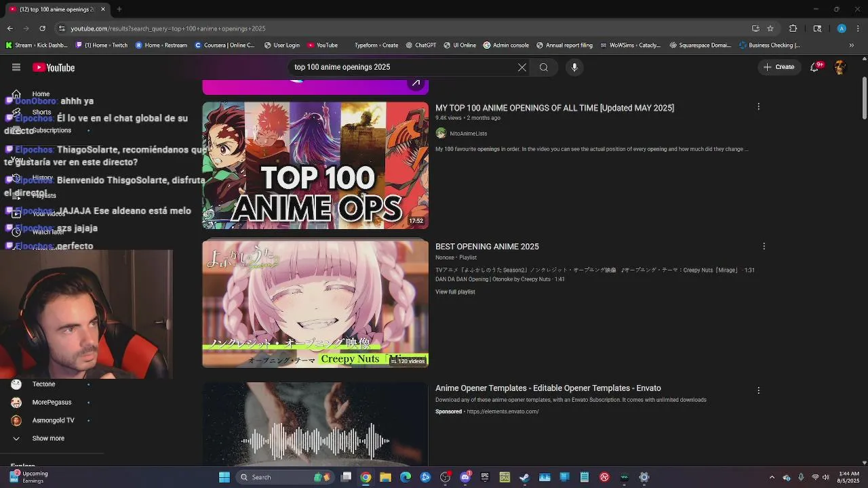Click the Chrome address bar URL
The height and width of the screenshot is (488, 868).
point(168,28)
